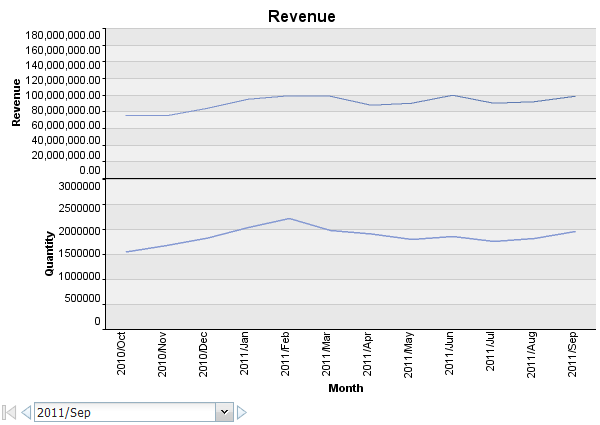
Task: Select the 2000000 quantity axis value
Action: (79, 231)
